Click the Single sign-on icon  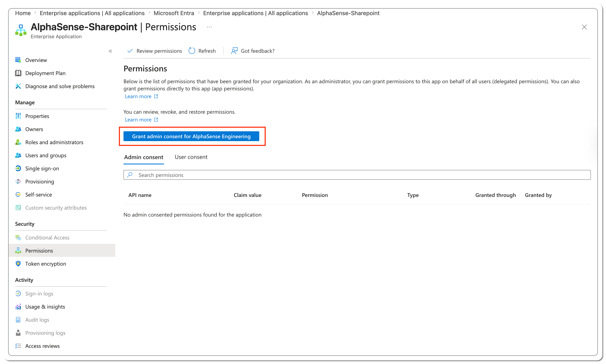click(x=18, y=168)
